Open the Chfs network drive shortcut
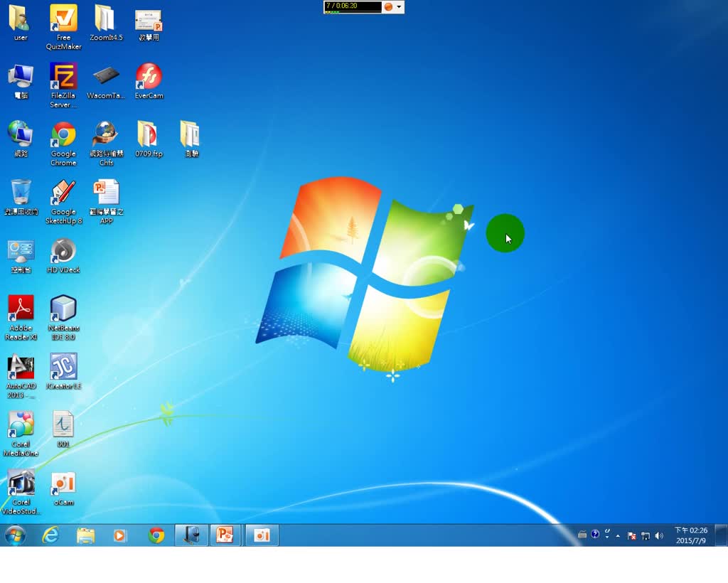 point(106,144)
